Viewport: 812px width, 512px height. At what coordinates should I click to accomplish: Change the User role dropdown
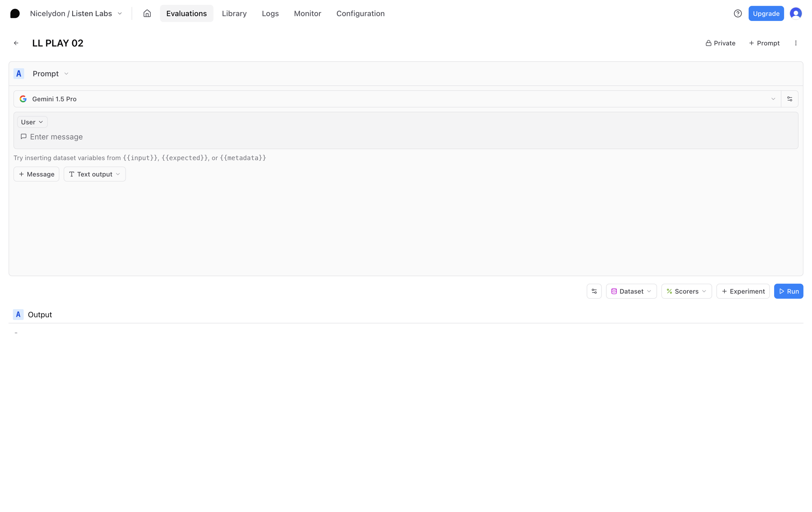click(32, 122)
